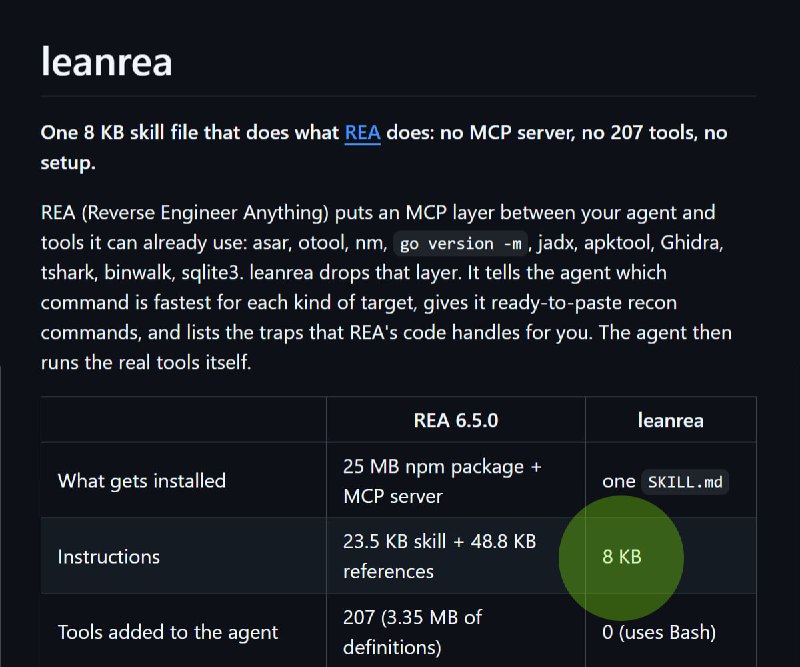The height and width of the screenshot is (667, 800).
Task: Open the REA hyperlink in the tagline
Action: tap(362, 133)
